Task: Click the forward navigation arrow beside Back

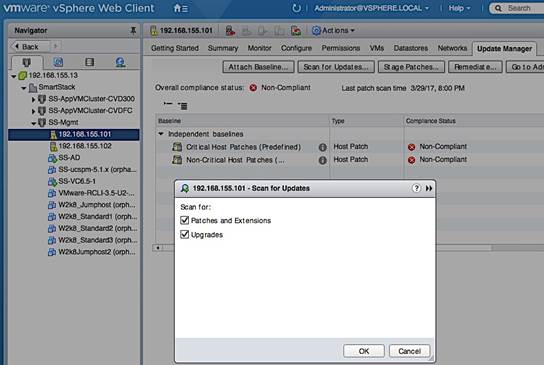Action: [56, 46]
